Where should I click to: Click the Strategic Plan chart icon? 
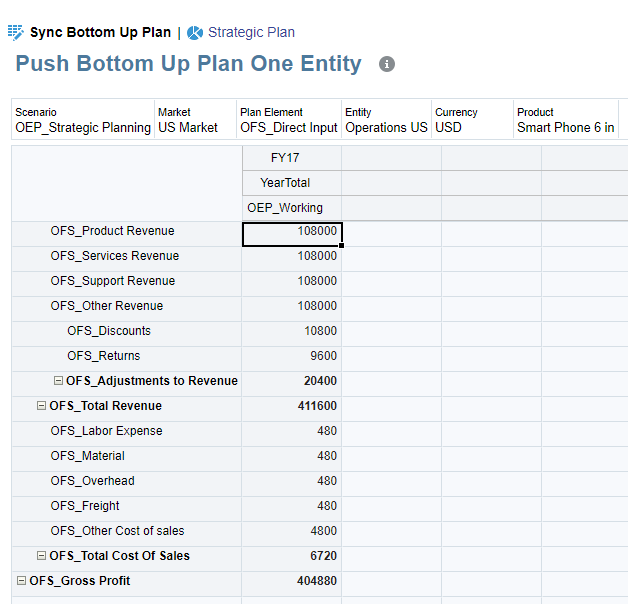click(195, 33)
